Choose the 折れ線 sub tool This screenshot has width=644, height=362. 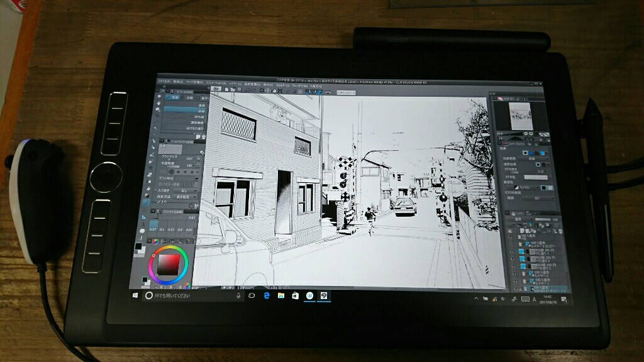coord(184,117)
